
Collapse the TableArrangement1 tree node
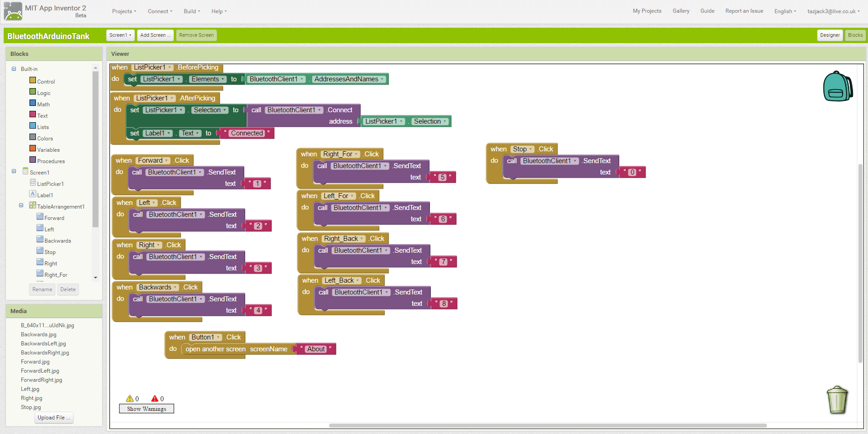pos(21,205)
